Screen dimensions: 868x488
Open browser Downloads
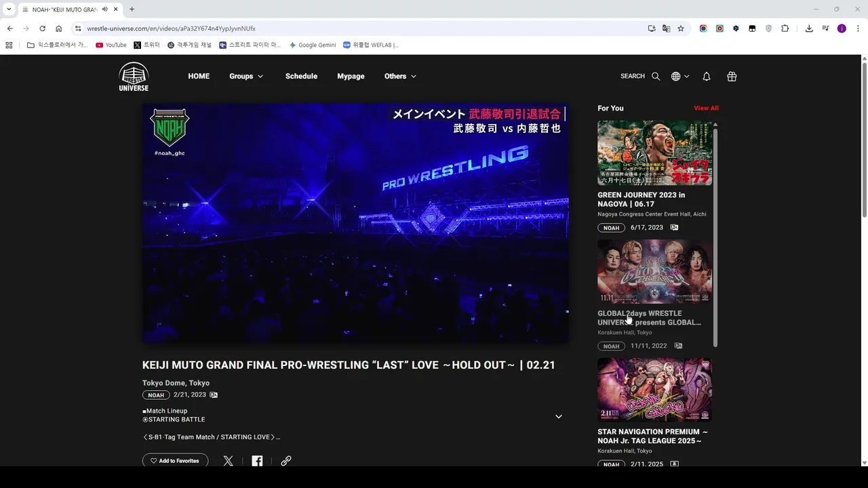809,28
